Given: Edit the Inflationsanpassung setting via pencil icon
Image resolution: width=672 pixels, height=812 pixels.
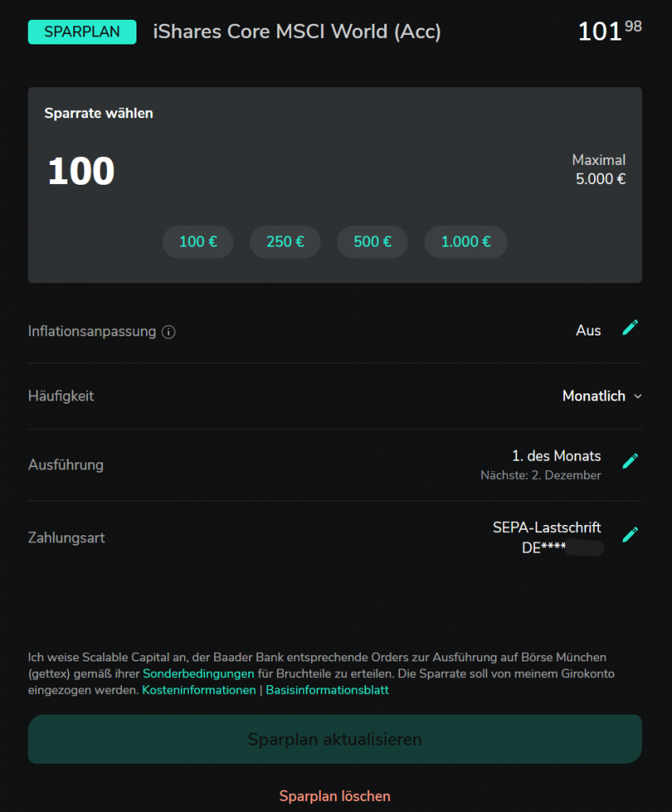Looking at the screenshot, I should 631,327.
